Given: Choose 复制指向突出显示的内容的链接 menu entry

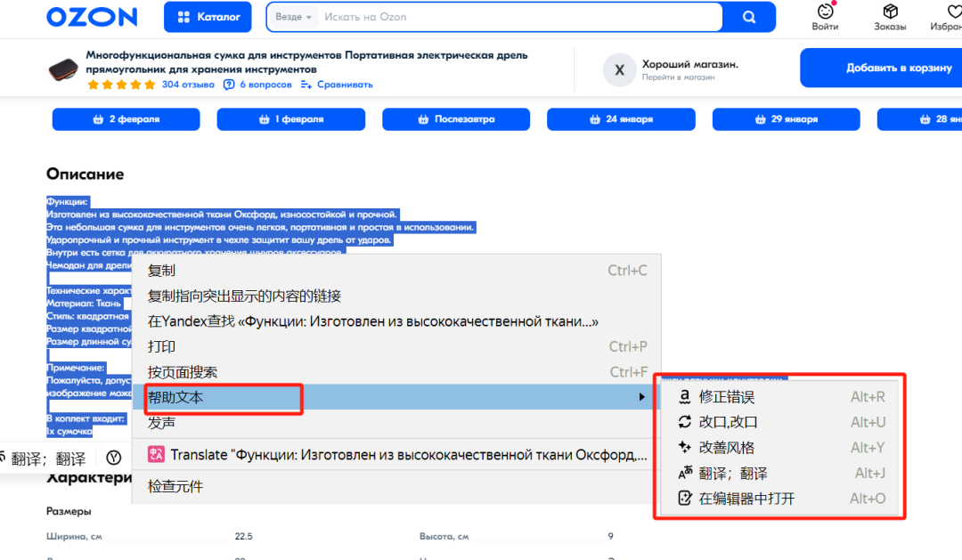Looking at the screenshot, I should (397, 296).
